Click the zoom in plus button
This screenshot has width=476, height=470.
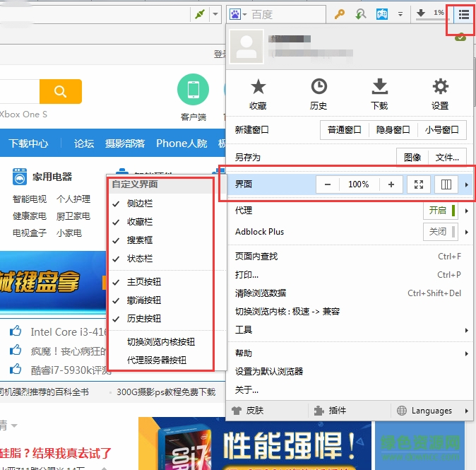click(391, 184)
